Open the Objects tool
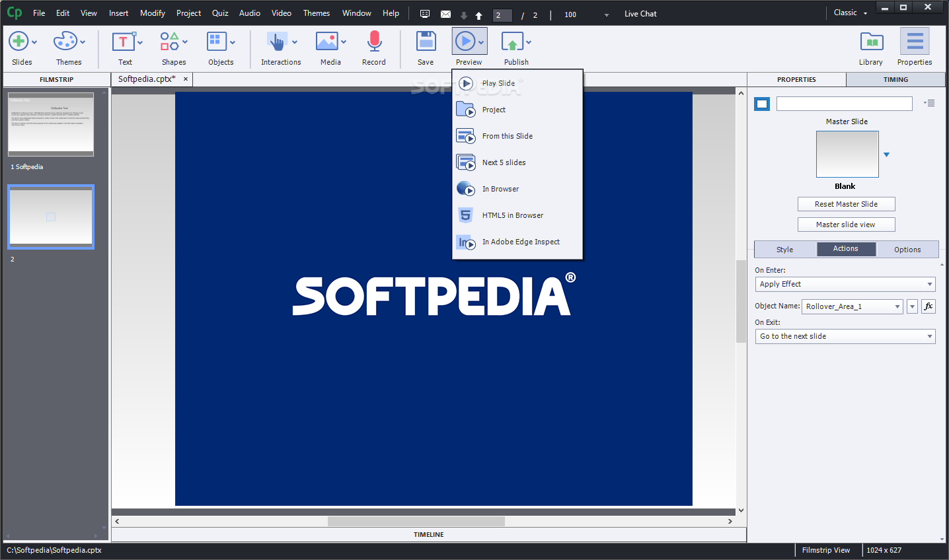 point(216,42)
